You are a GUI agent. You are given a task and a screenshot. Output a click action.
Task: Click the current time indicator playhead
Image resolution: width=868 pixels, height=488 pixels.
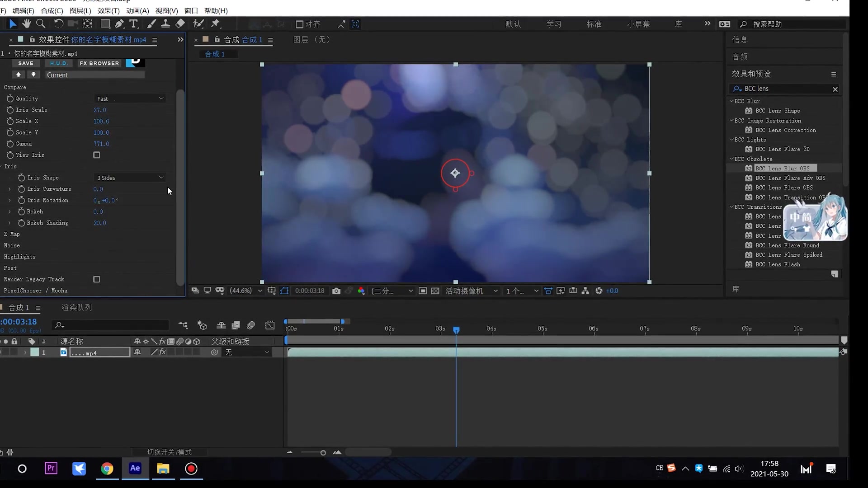coord(456,330)
